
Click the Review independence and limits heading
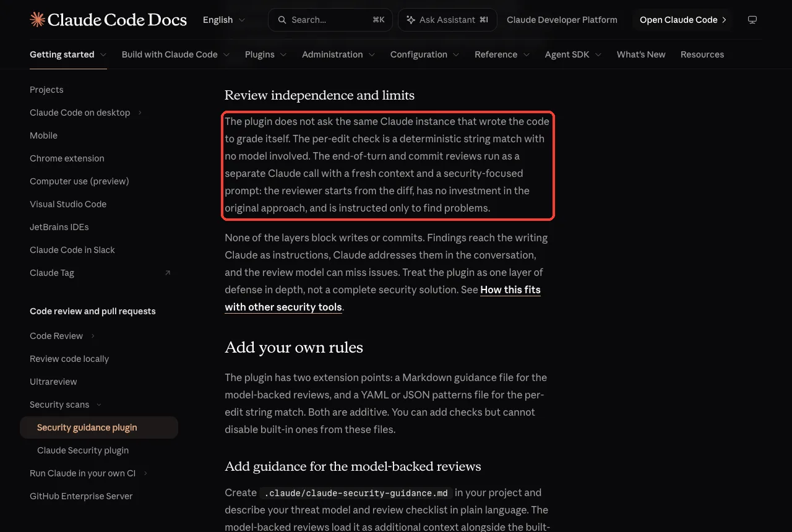coord(319,95)
